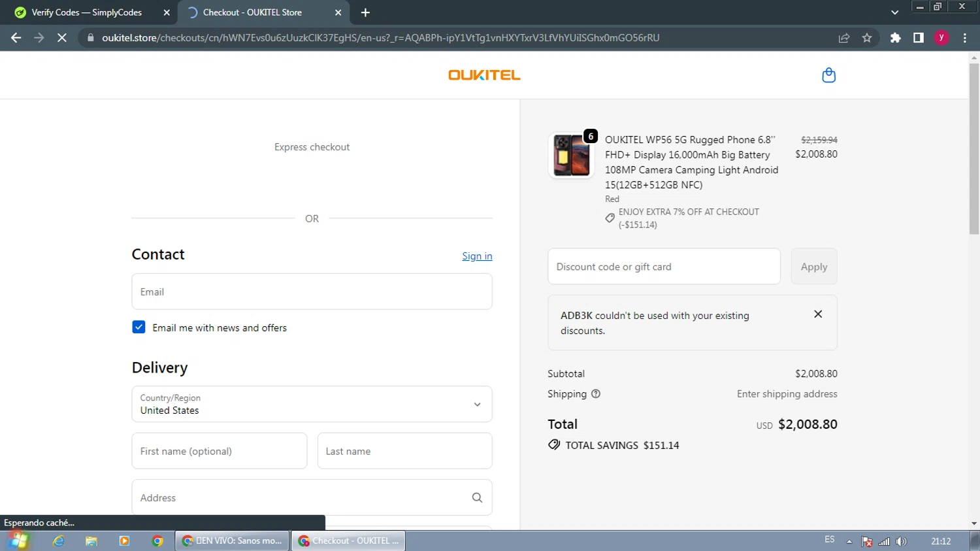Screen dimensions: 980x551
Task: Click the OUKITEL logo in header
Action: (x=484, y=75)
